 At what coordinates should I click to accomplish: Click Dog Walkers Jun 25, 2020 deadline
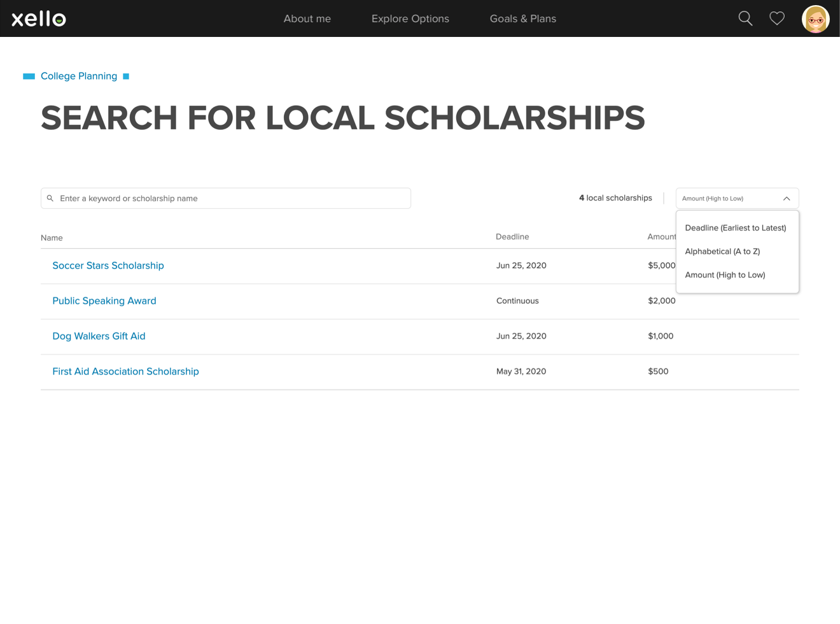pos(521,336)
